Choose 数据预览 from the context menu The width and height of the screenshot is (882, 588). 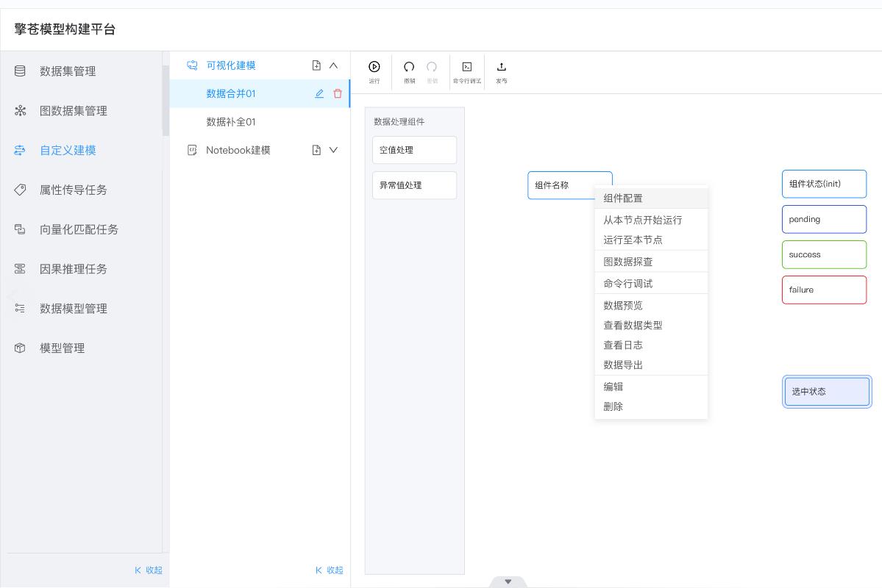[622, 306]
